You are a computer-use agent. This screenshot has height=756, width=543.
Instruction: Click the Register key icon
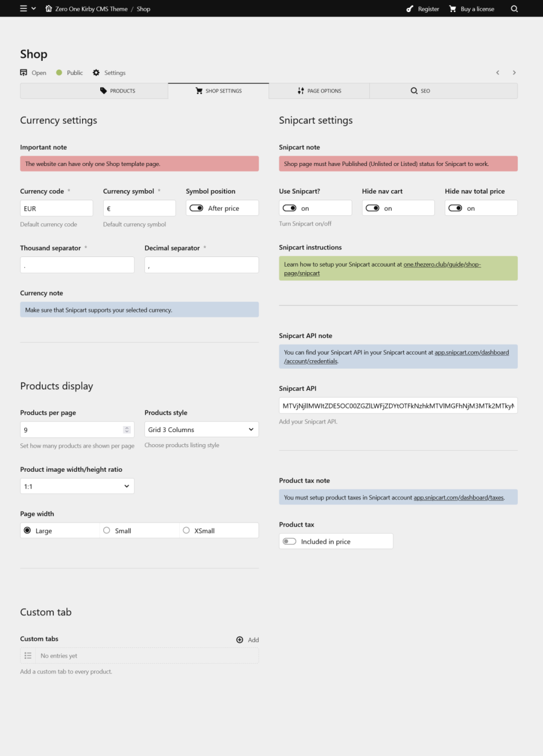pyautogui.click(x=410, y=9)
